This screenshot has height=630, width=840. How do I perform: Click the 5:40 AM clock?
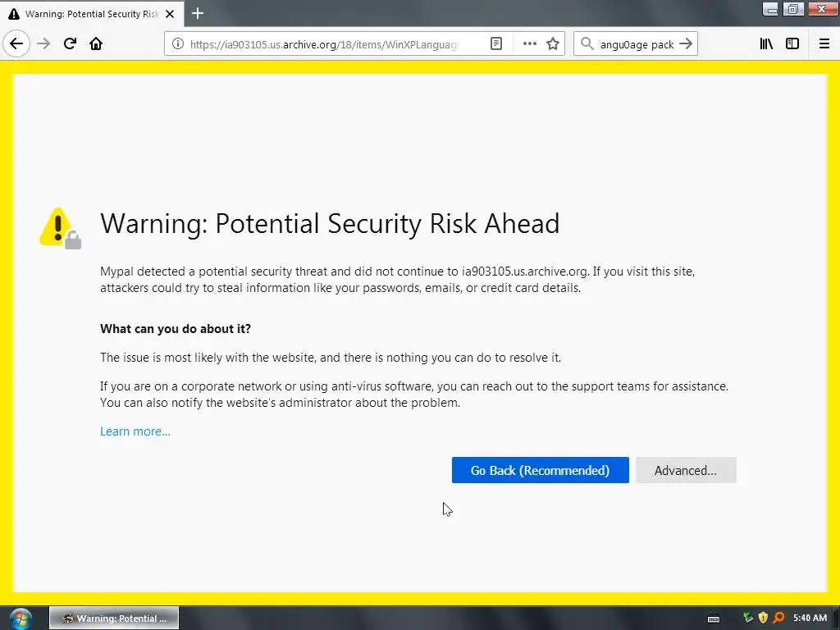pyautogui.click(x=810, y=618)
